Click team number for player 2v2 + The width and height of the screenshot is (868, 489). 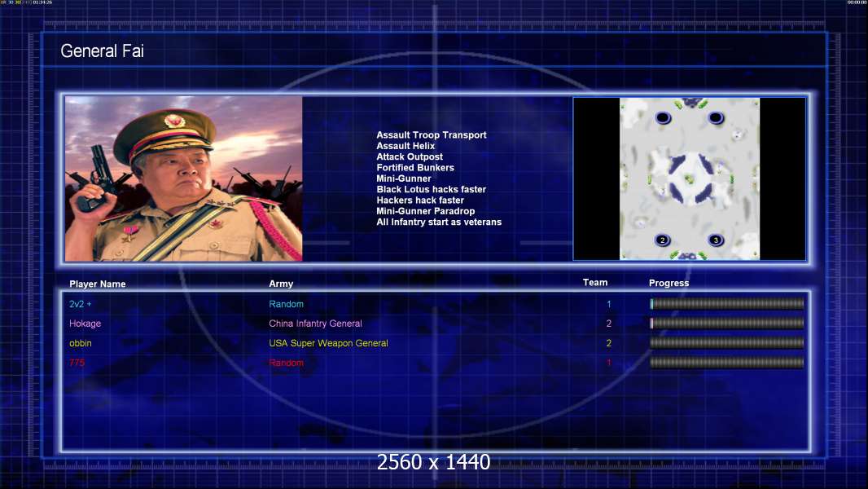[609, 304]
